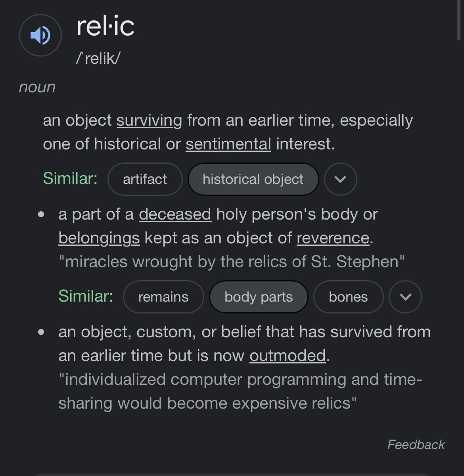Open the reverence word link

pyautogui.click(x=333, y=238)
